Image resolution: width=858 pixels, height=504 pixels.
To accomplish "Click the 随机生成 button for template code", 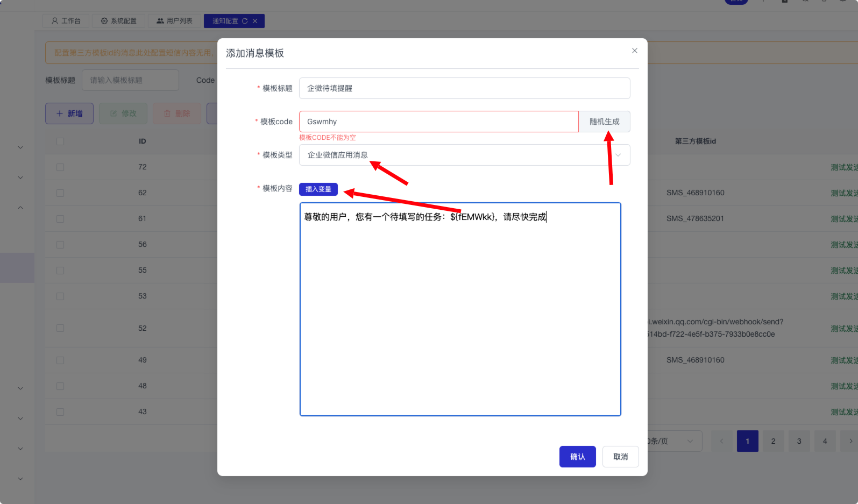I will tap(605, 122).
